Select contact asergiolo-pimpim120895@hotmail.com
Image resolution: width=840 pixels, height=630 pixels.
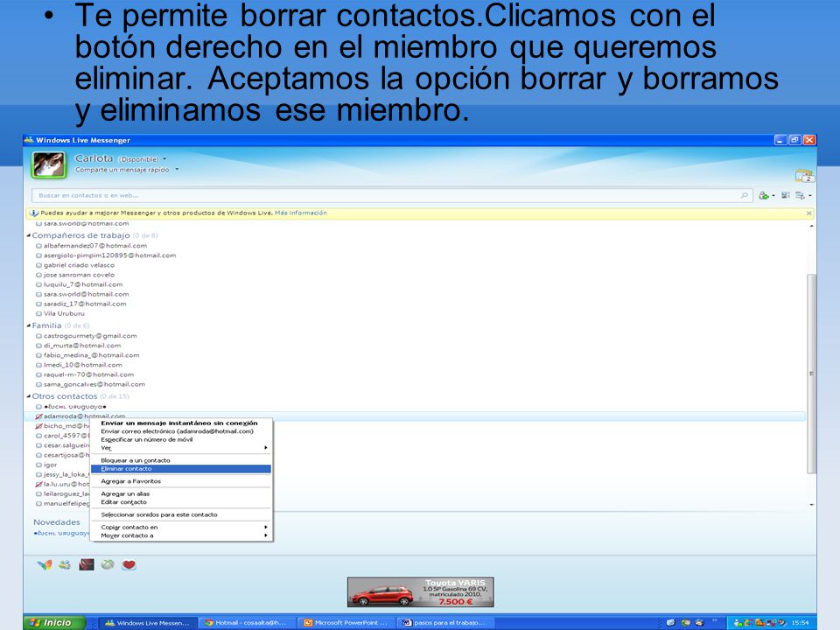click(x=109, y=255)
